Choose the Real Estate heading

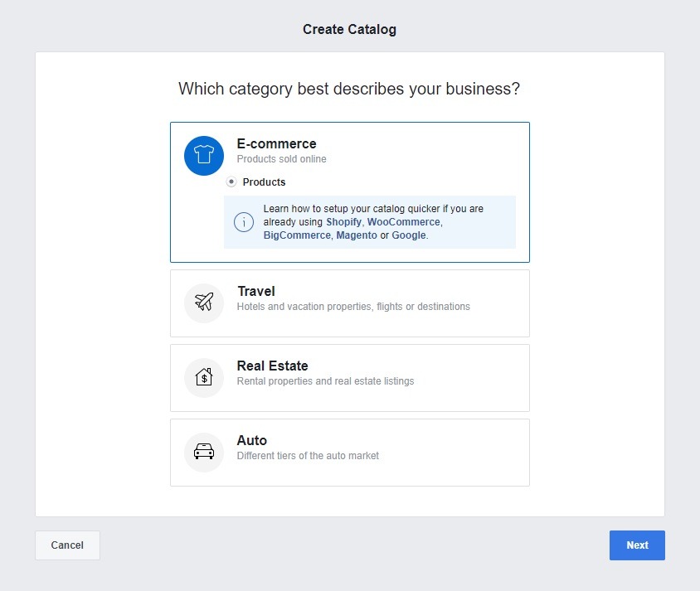pyautogui.click(x=272, y=366)
